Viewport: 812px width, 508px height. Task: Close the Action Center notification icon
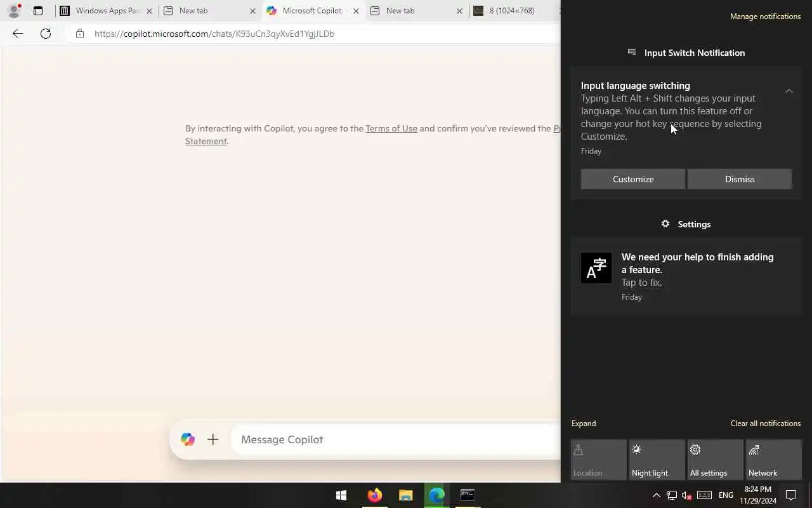coord(791,495)
